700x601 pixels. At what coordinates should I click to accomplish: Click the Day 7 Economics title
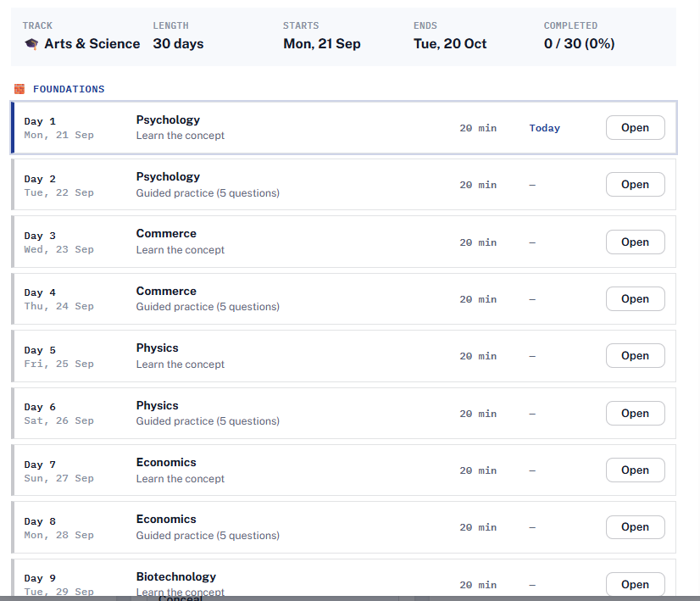coord(166,462)
